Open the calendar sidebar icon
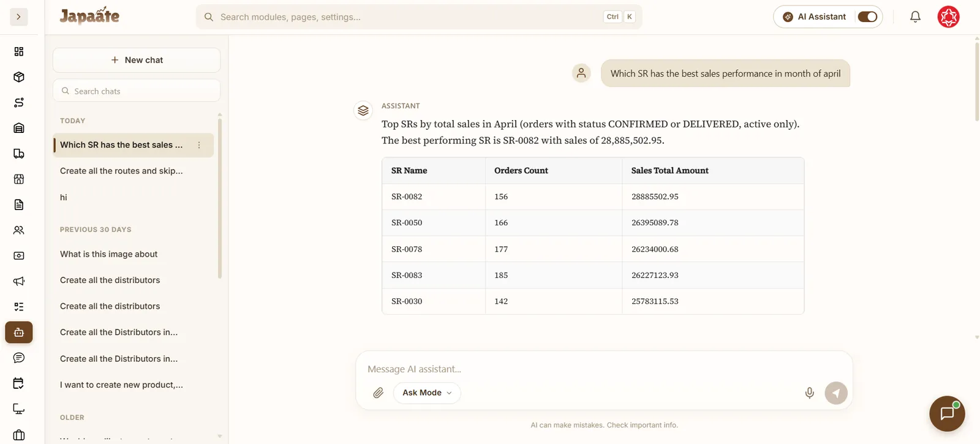Screen dimensions: 980x444 pos(19,383)
